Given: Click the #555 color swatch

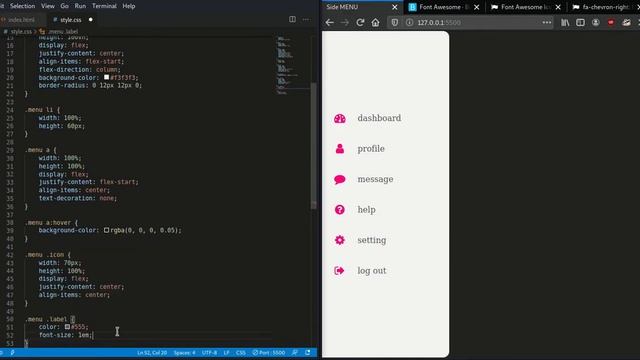Looking at the screenshot, I should tap(67, 327).
